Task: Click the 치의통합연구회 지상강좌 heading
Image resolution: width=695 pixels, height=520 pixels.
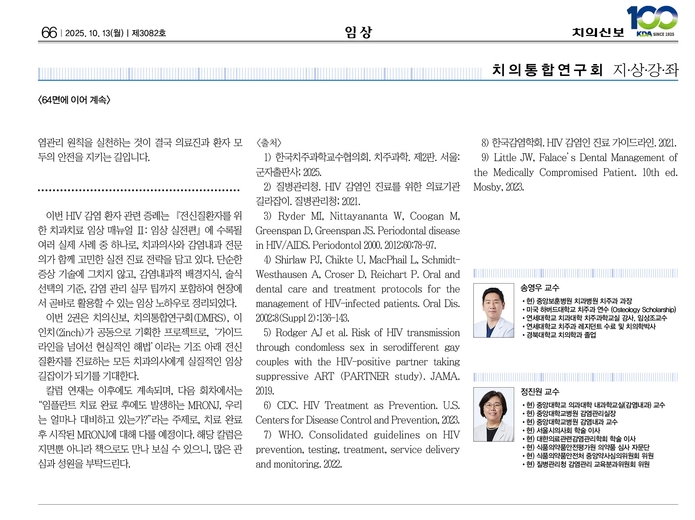Action: (584, 71)
